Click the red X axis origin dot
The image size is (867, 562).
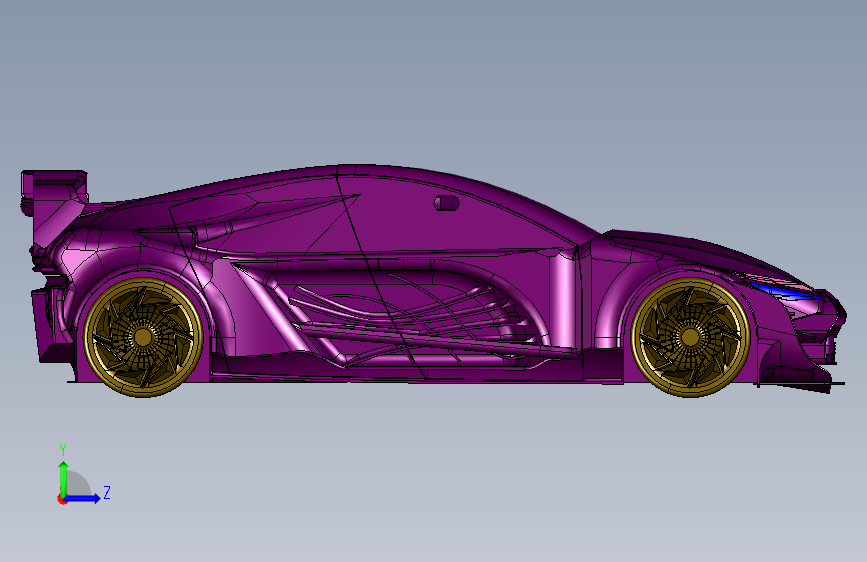coord(62,499)
